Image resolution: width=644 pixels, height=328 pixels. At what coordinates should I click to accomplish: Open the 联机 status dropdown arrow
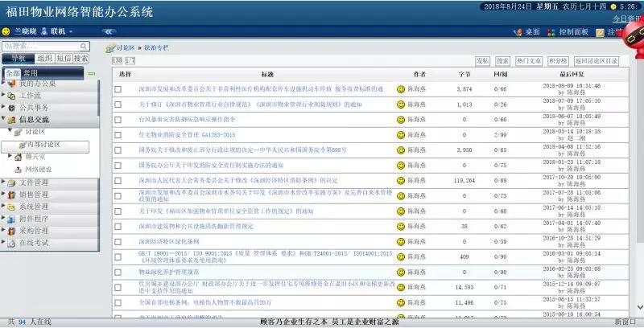71,32
